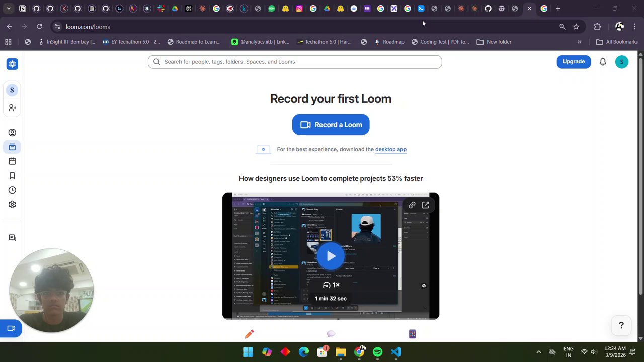Open the bookmark icon in the sidebar
This screenshot has width=644, height=362.
coord(12,176)
